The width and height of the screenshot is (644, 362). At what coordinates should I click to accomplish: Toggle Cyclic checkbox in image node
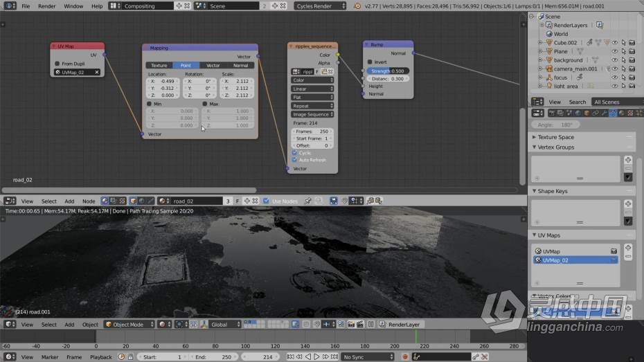coord(294,153)
